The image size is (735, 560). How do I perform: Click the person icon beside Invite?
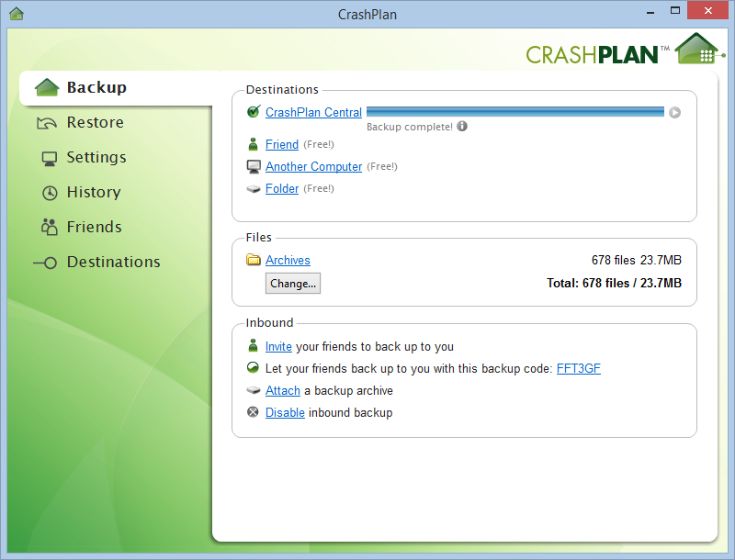254,346
